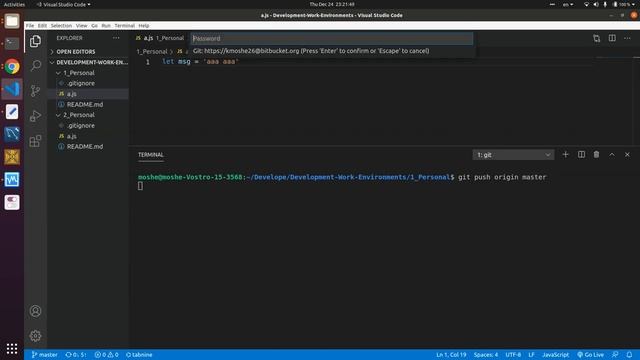Screen dimensions: 640x360
Task: Select README.md under 2_Personal
Action: (x=85, y=147)
